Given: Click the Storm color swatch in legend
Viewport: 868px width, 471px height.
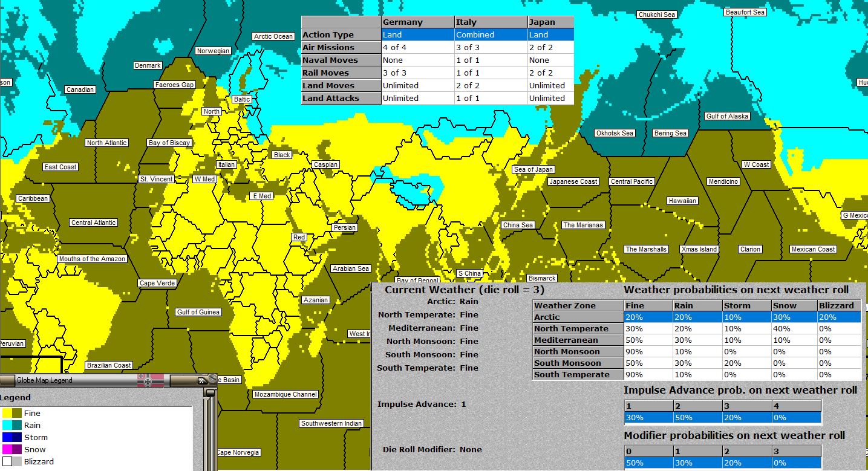Looking at the screenshot, I should (13, 437).
